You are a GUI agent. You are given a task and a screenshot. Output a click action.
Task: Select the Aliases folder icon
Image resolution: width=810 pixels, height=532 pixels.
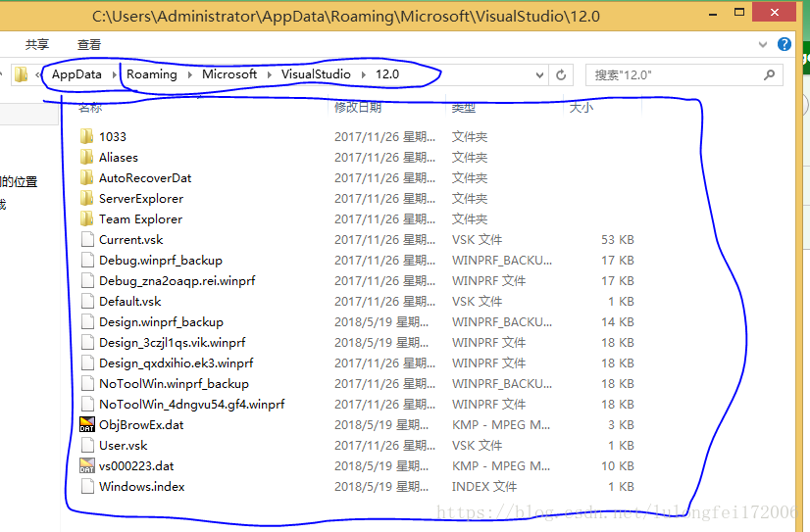pyautogui.click(x=86, y=158)
